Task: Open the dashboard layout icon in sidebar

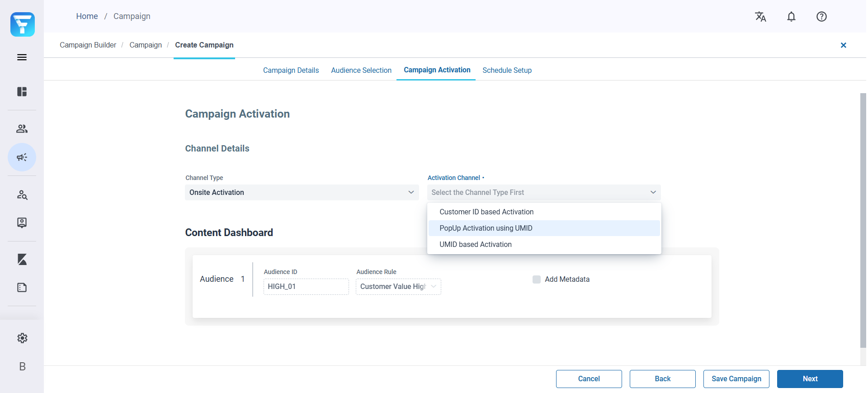Action: coord(22,92)
